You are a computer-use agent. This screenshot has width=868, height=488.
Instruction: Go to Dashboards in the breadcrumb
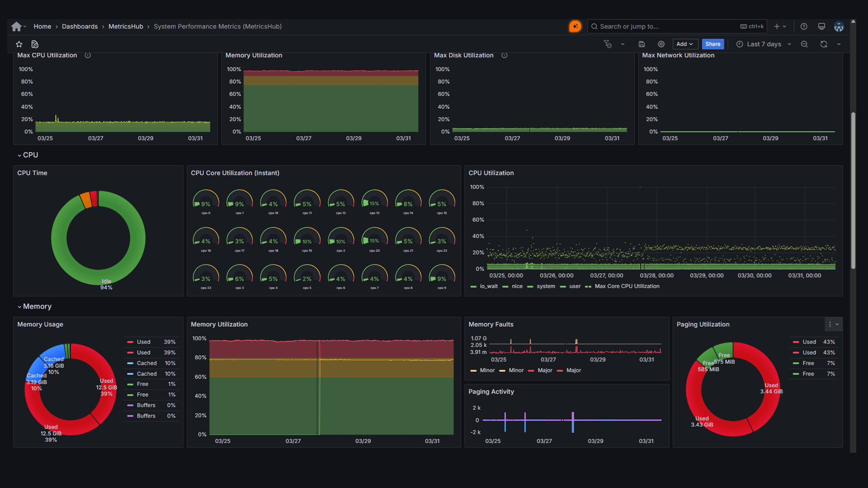point(80,27)
